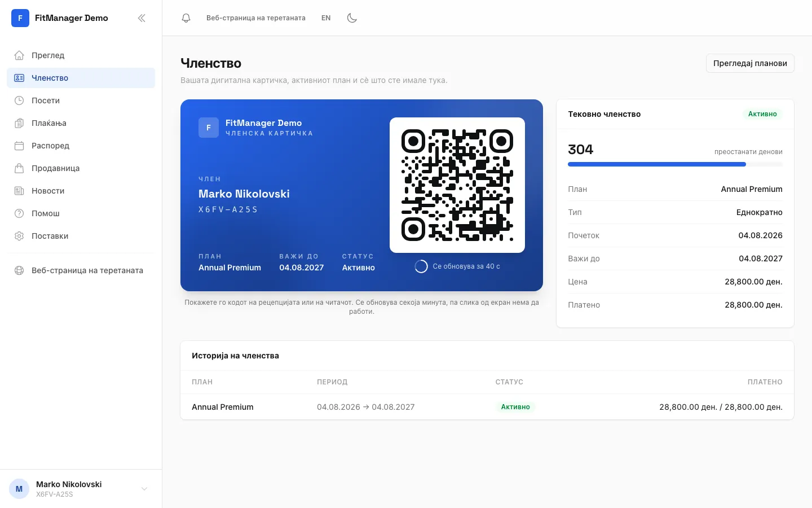Click the Прегледај планови button

point(750,63)
